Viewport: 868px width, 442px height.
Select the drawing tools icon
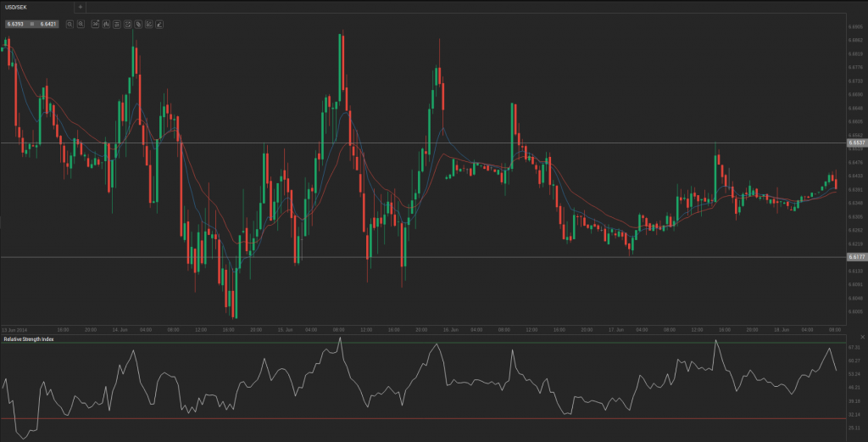pos(148,24)
